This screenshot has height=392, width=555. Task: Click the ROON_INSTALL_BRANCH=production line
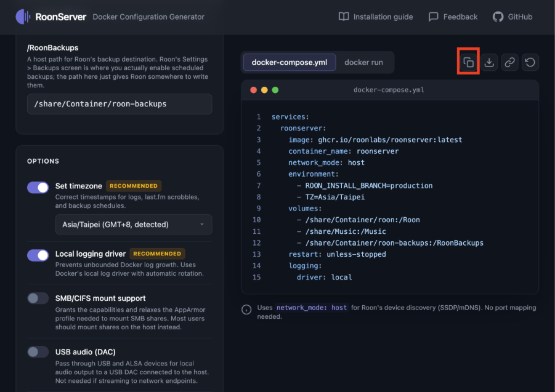(365, 186)
